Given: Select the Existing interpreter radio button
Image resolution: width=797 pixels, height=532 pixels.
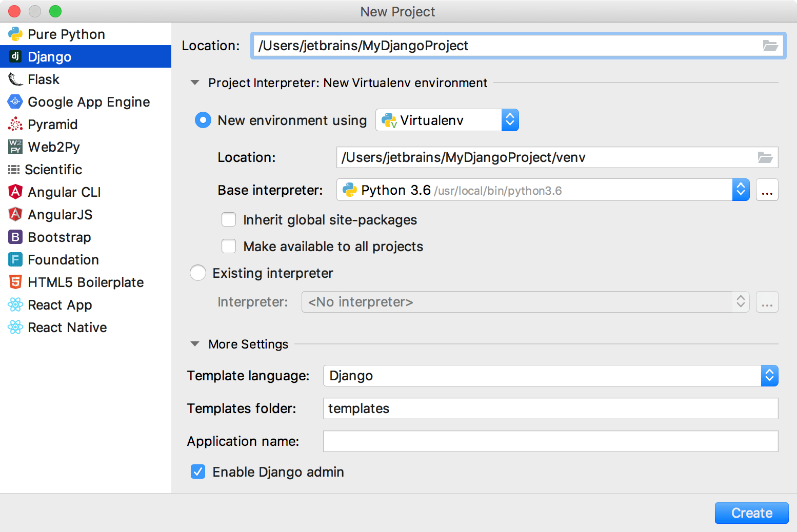Looking at the screenshot, I should [197, 273].
